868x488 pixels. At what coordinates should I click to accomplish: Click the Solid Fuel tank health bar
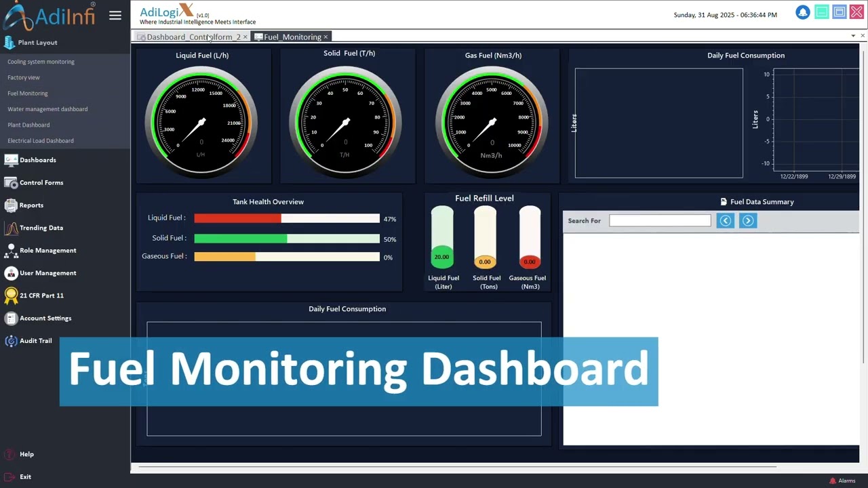(x=287, y=239)
